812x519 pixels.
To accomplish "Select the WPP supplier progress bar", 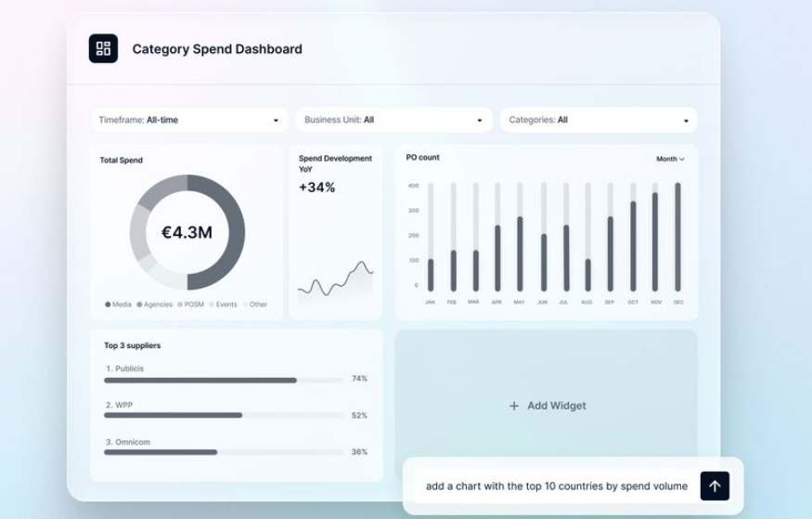I will pyautogui.click(x=174, y=415).
